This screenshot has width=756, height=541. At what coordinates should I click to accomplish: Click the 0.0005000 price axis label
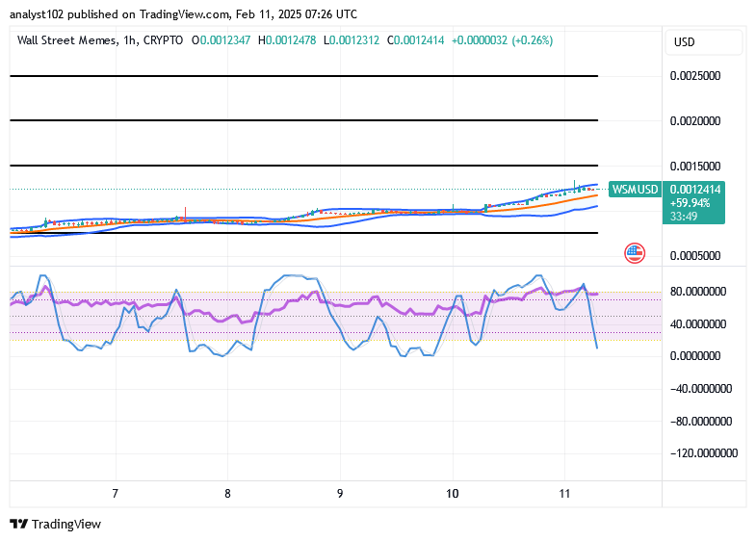[695, 256]
